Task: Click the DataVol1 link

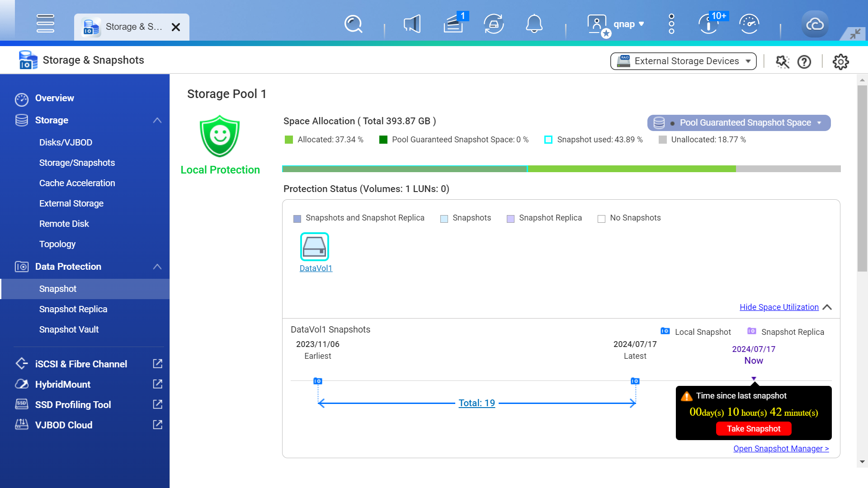Action: tap(316, 268)
